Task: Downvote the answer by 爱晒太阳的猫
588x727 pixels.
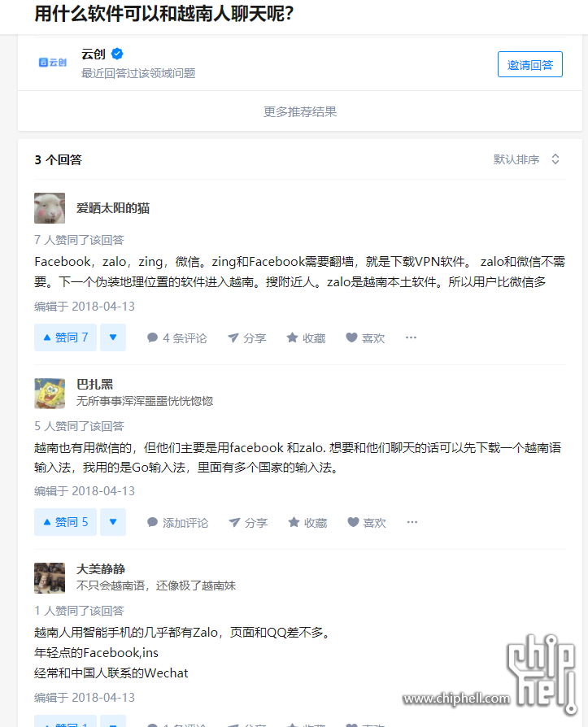Action: tap(113, 337)
